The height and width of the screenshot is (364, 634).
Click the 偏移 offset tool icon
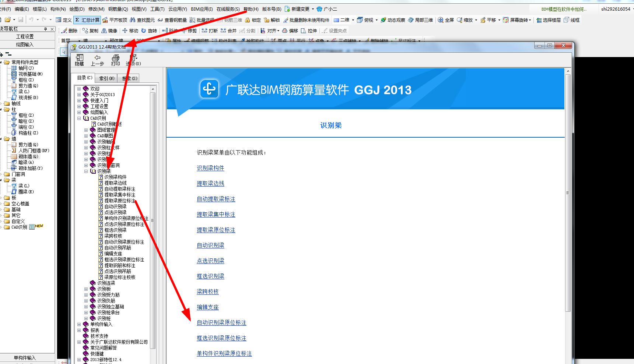(x=285, y=31)
